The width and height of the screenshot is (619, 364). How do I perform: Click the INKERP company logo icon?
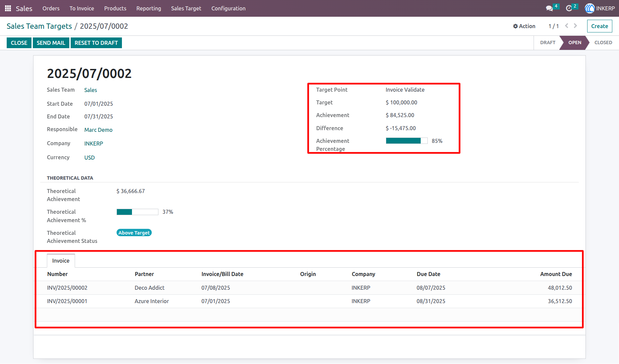point(590,8)
